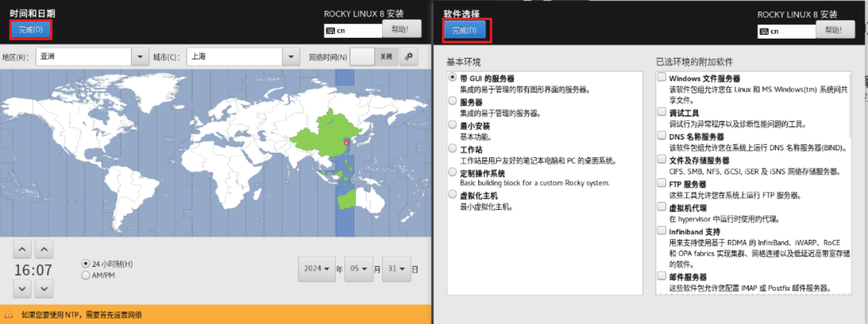Viewport: 868px width, 324px height.
Task: Increase the hour with up arrow
Action: coord(22,249)
